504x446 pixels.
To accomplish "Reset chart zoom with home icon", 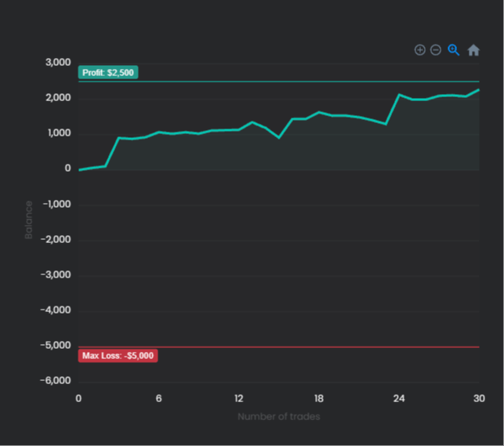I will tap(473, 50).
